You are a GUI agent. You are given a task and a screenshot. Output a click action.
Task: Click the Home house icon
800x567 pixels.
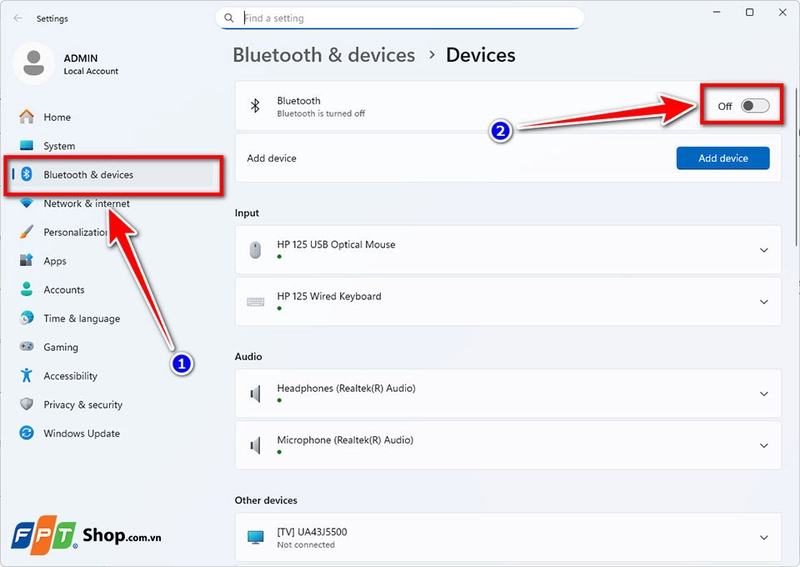point(27,117)
